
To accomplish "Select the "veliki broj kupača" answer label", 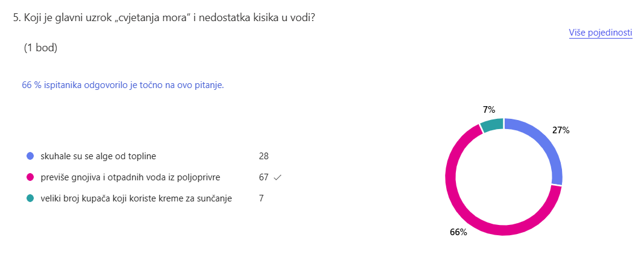I will click(136, 198).
